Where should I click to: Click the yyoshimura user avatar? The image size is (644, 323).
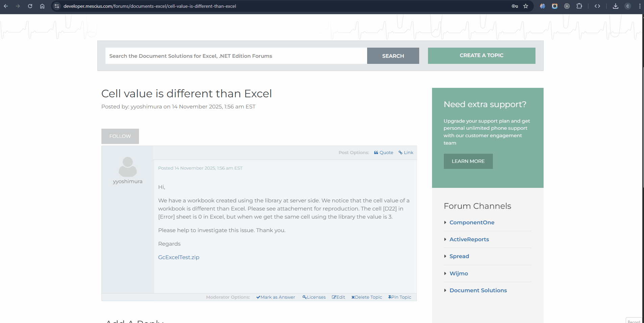(x=128, y=167)
